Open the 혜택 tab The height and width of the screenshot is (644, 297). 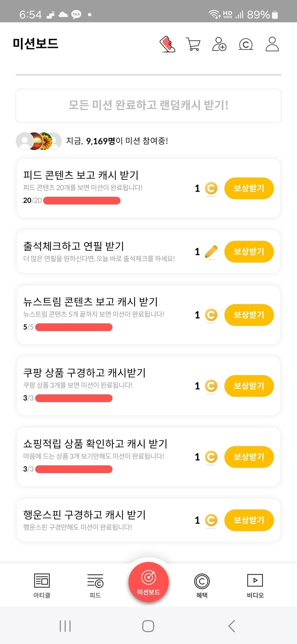(202, 585)
